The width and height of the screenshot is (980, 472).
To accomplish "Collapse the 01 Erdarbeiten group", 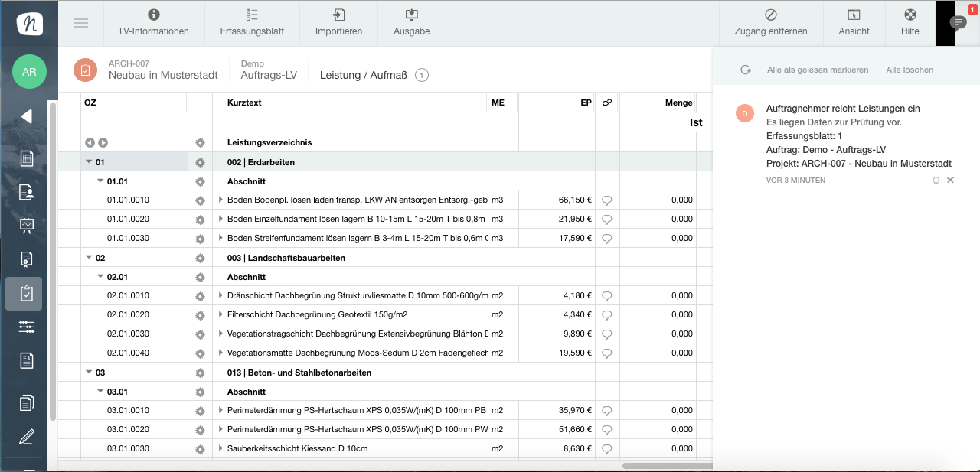I will [89, 162].
